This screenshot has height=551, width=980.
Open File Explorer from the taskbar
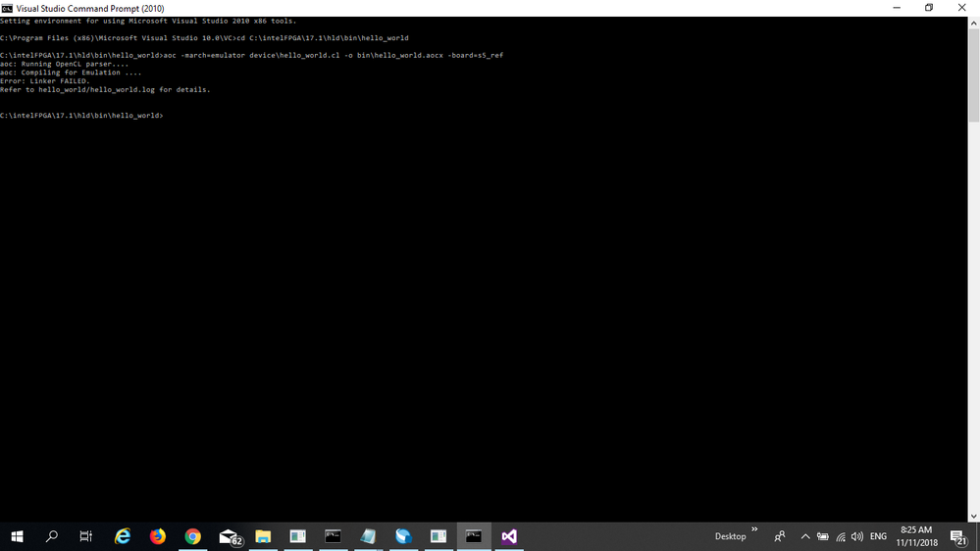263,536
